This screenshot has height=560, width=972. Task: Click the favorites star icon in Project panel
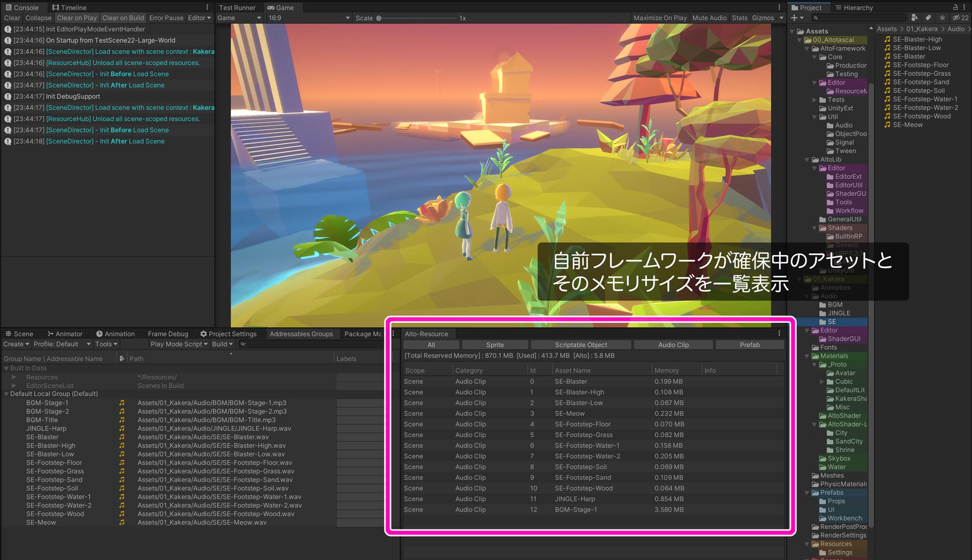(943, 18)
